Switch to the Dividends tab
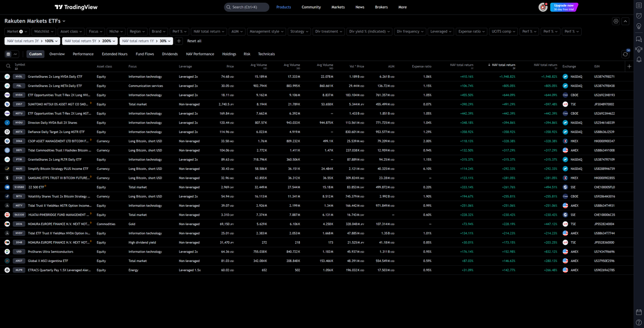The image size is (644, 328). (x=170, y=54)
